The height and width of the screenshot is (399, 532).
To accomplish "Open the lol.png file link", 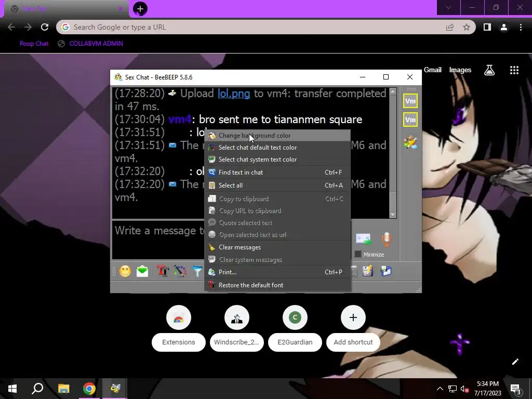I will pyautogui.click(x=234, y=94).
